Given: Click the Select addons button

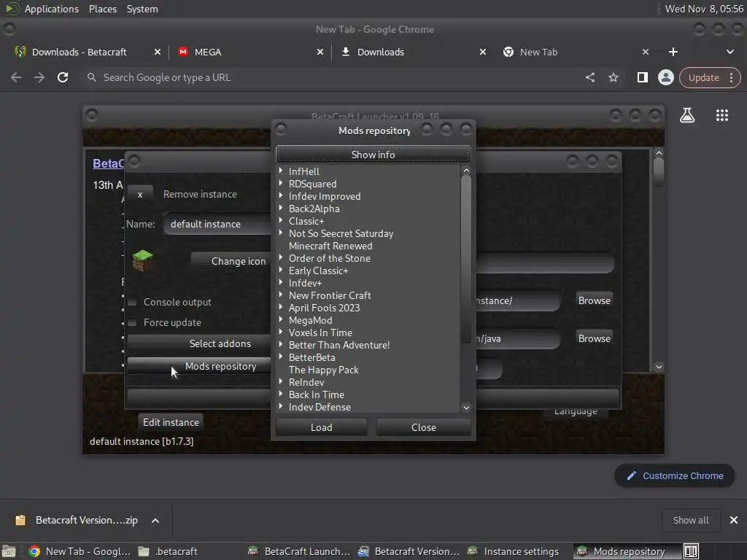Looking at the screenshot, I should point(199,343).
